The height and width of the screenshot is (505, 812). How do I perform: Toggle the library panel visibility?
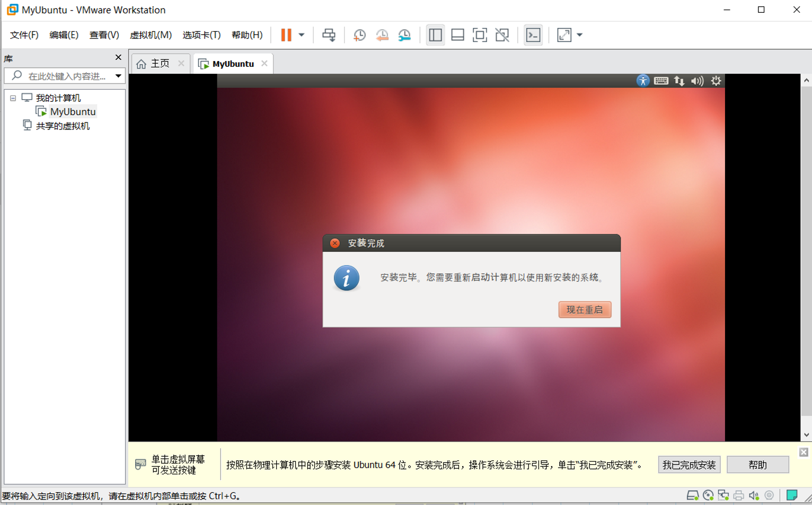(x=435, y=34)
